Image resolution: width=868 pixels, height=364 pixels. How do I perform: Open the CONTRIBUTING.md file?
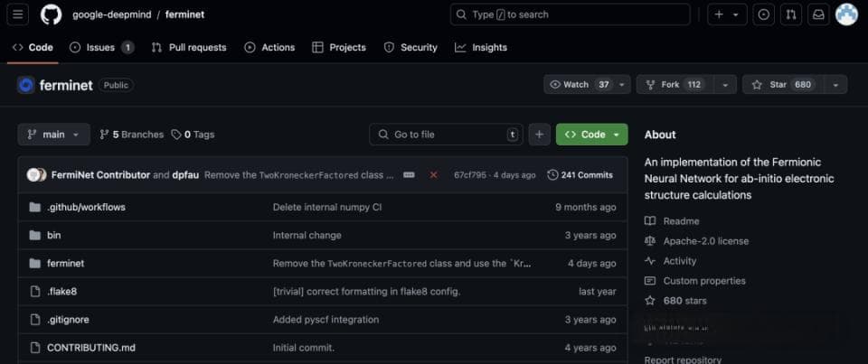pos(91,348)
